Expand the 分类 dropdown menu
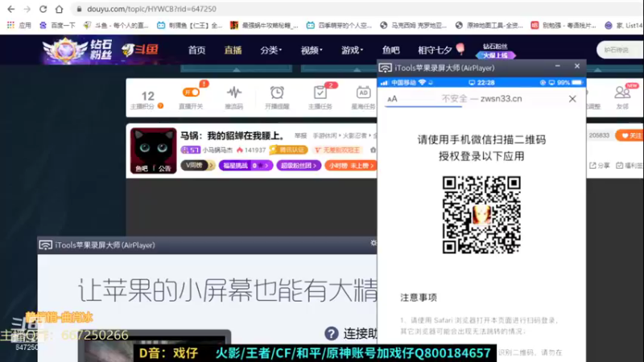The width and height of the screenshot is (644, 362). (x=270, y=50)
